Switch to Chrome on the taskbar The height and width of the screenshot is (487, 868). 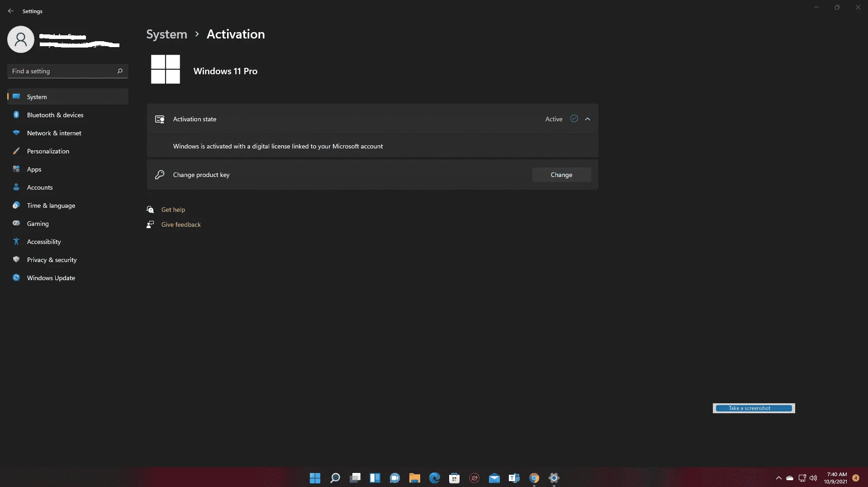click(534, 478)
